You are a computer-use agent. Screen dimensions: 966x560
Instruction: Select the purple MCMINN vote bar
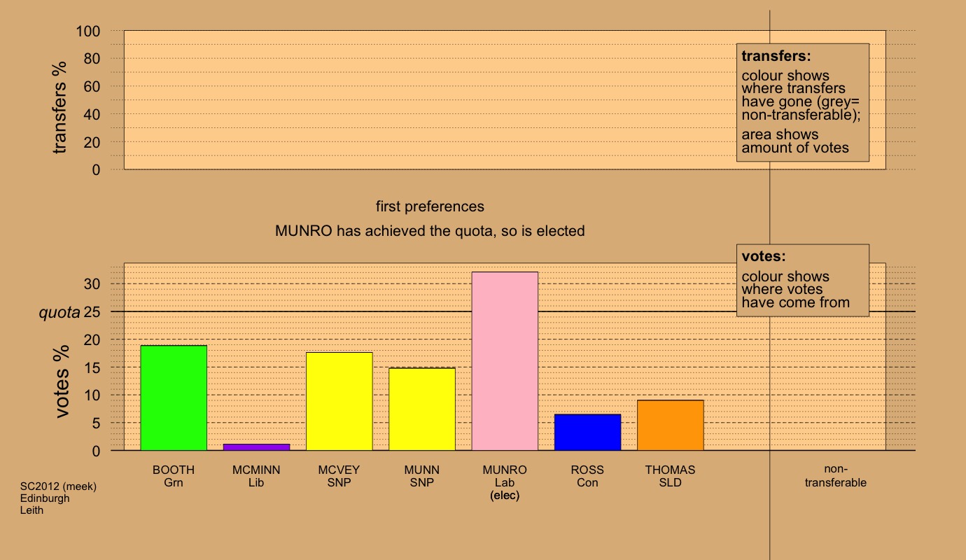tap(256, 447)
